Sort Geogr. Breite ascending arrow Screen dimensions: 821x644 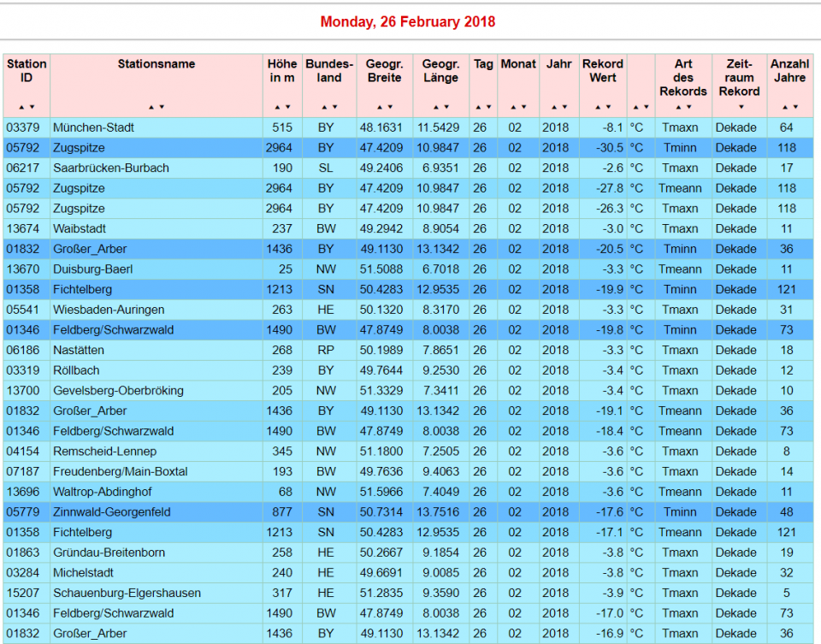tap(381, 107)
